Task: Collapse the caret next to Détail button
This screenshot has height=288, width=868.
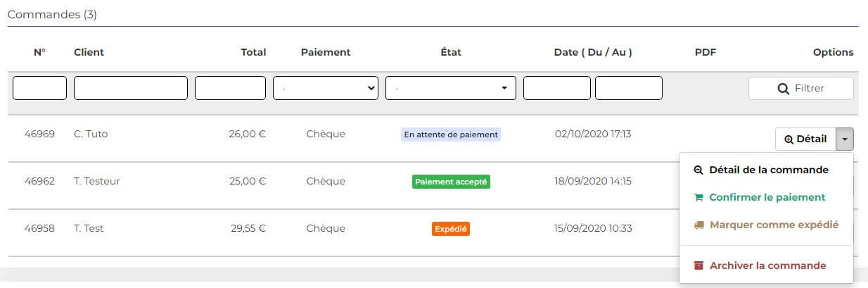Action: pos(844,139)
